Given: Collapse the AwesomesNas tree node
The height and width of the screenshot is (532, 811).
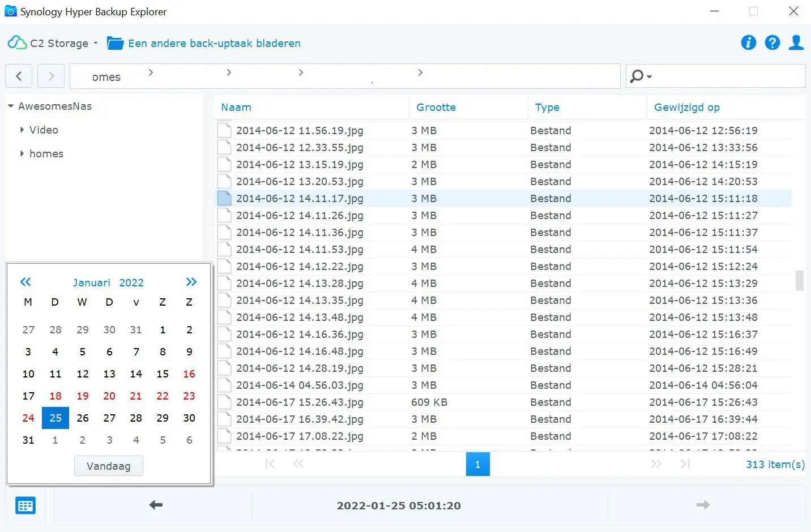Looking at the screenshot, I should point(11,106).
